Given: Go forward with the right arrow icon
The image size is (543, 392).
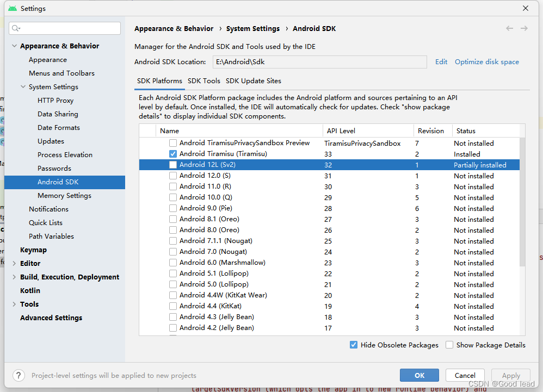Looking at the screenshot, I should [525, 28].
